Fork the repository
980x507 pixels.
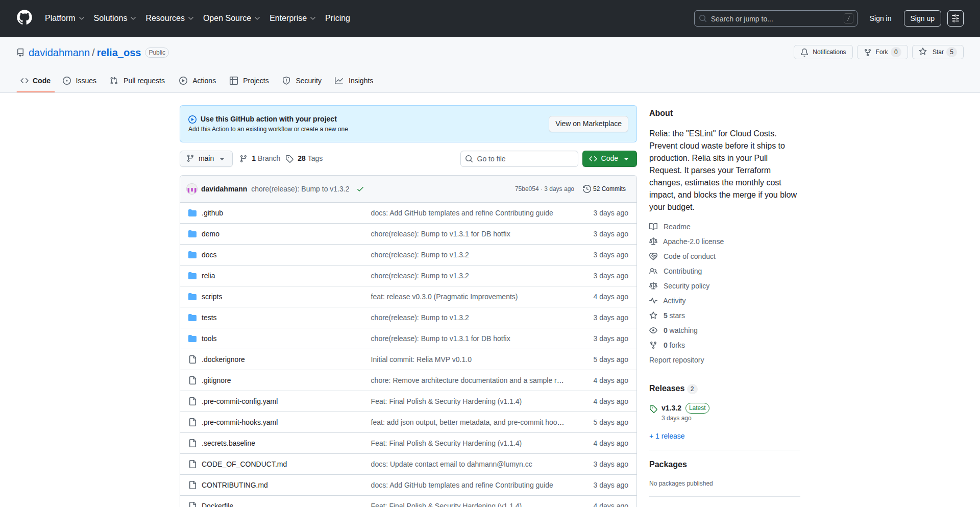pyautogui.click(x=881, y=52)
